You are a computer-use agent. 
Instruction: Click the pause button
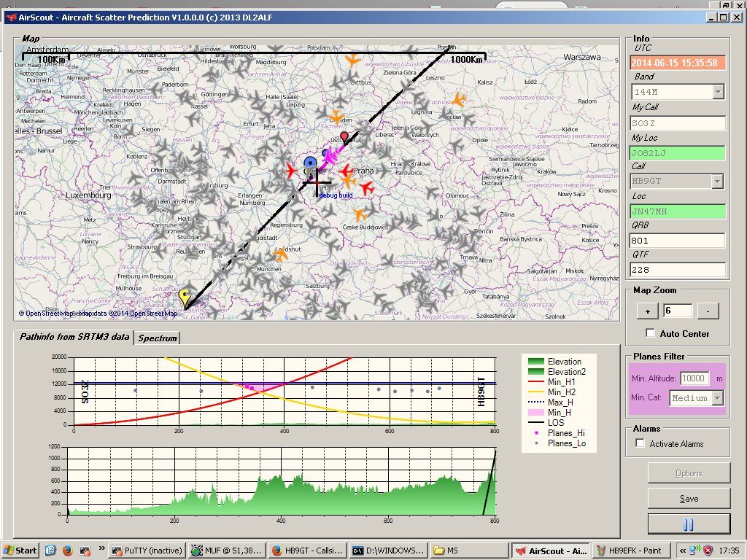click(689, 524)
